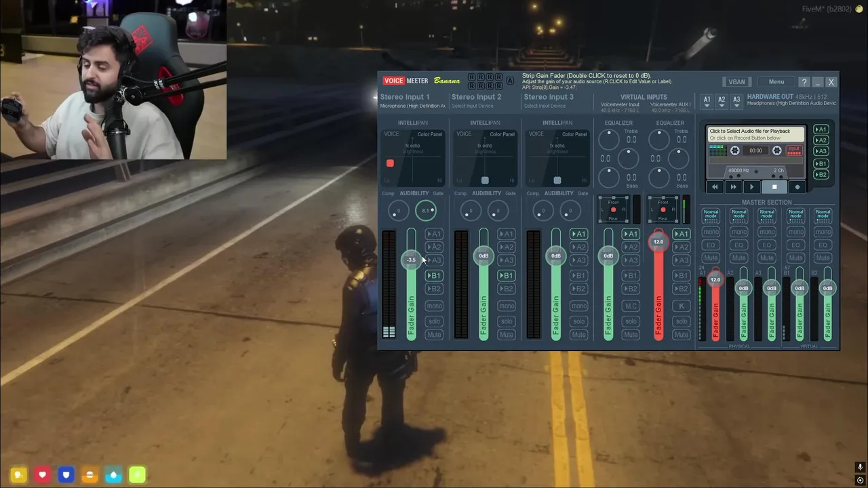Image resolution: width=868 pixels, height=488 pixels.
Task: Click the red Voicemeeter AUX fader at 12.0
Action: coord(658,242)
